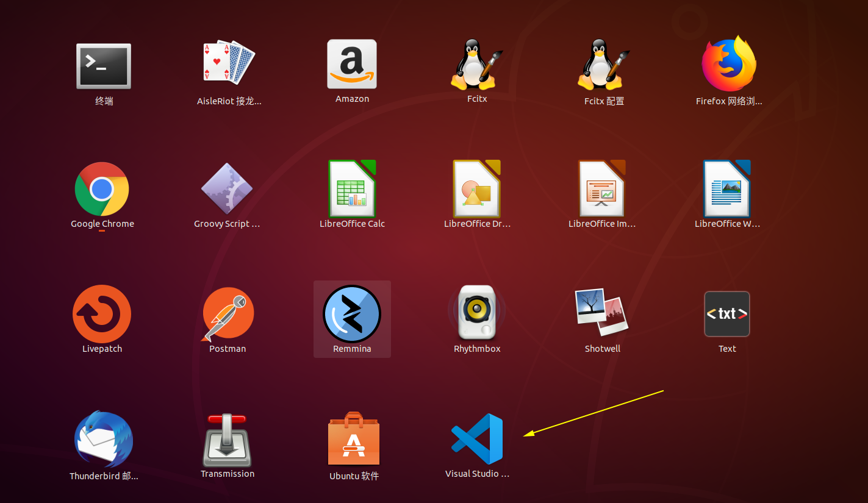Launch the Groovy Script app icon

pyautogui.click(x=227, y=188)
